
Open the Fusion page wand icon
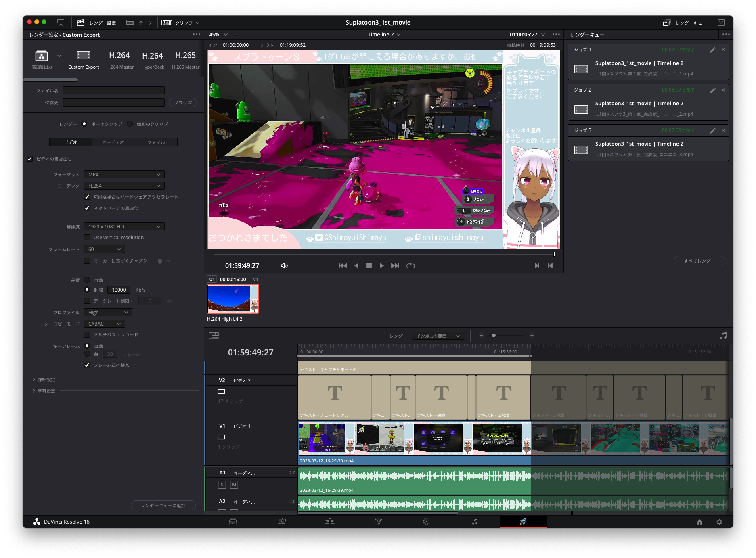(378, 522)
